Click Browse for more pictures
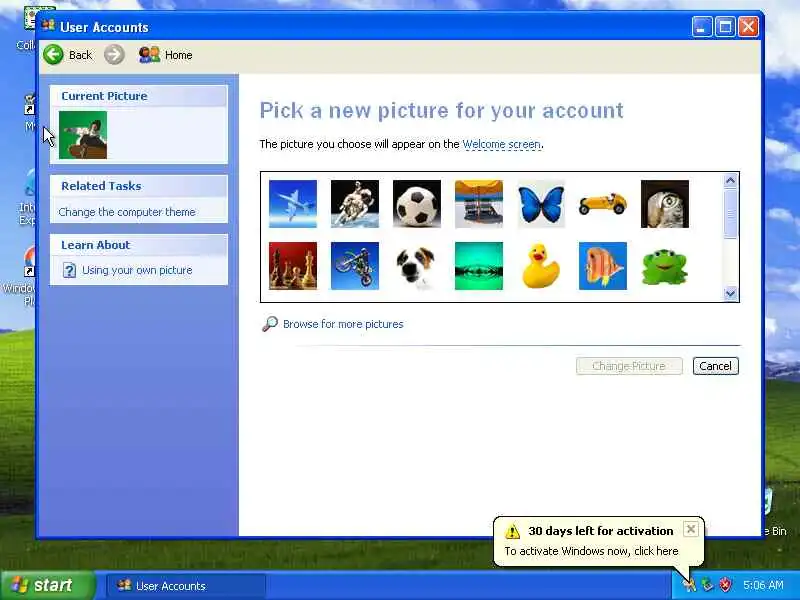Image resolution: width=800 pixels, height=600 pixels. (343, 324)
